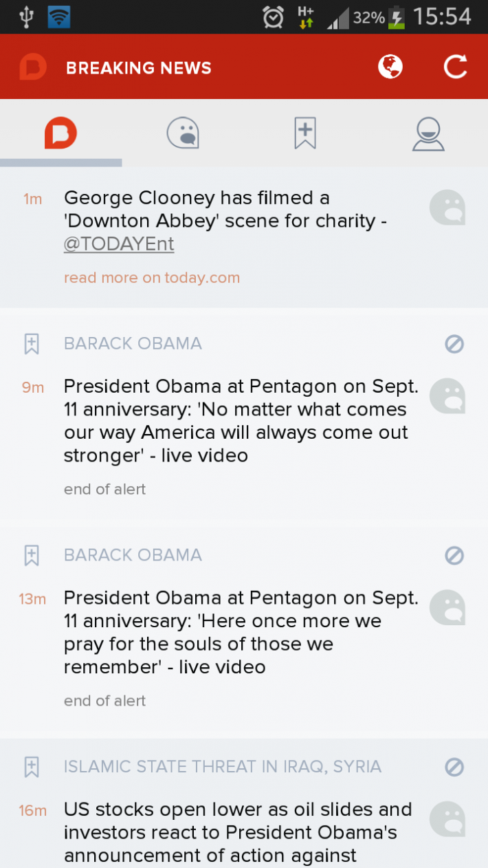
Task: React to the George Clooney story
Action: coord(447,208)
